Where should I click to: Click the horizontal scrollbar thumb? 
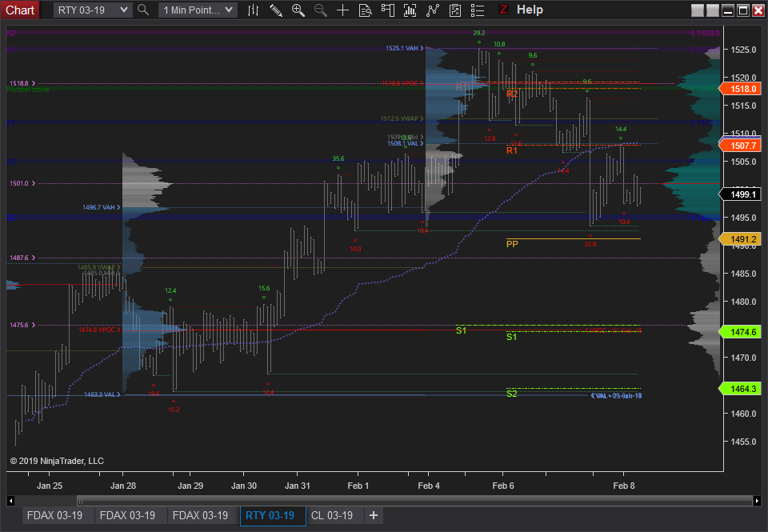click(414, 501)
